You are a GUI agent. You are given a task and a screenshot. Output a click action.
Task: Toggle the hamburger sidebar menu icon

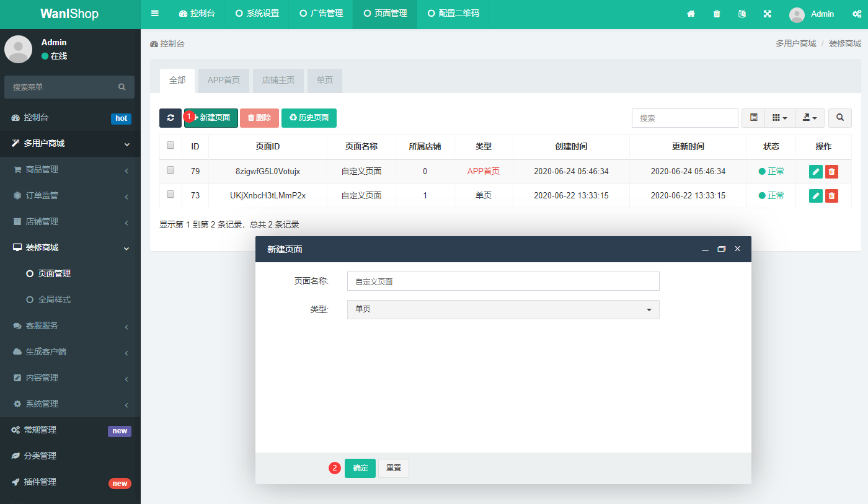(x=155, y=14)
